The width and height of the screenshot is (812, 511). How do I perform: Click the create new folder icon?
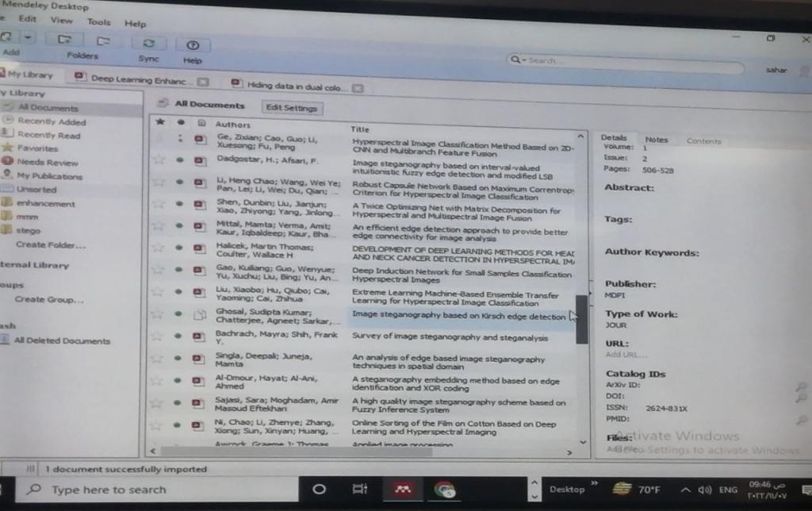pyautogui.click(x=65, y=40)
